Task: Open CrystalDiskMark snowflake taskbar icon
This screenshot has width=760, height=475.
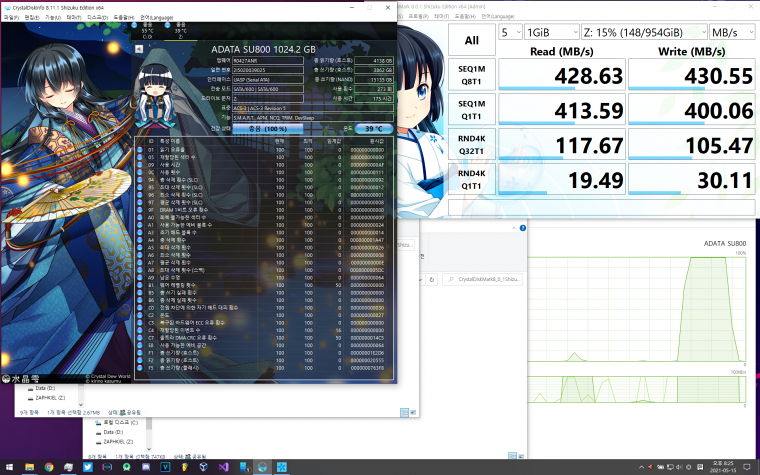Action: [x=282, y=467]
